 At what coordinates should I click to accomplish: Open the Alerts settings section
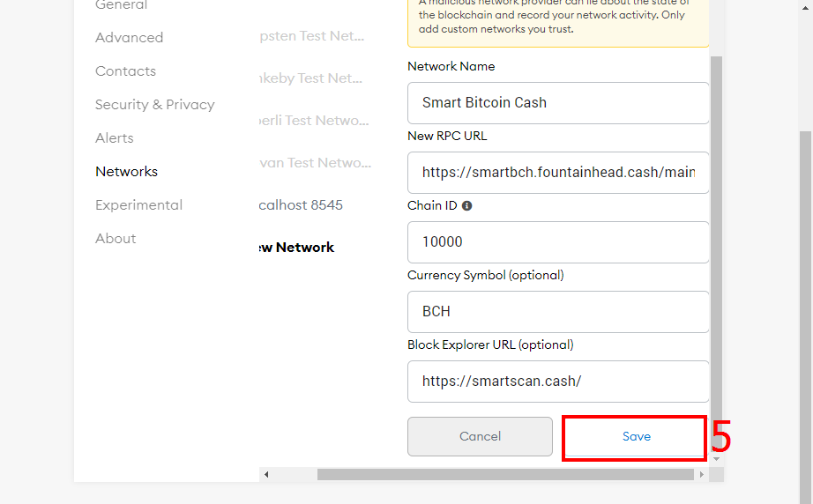(x=115, y=138)
